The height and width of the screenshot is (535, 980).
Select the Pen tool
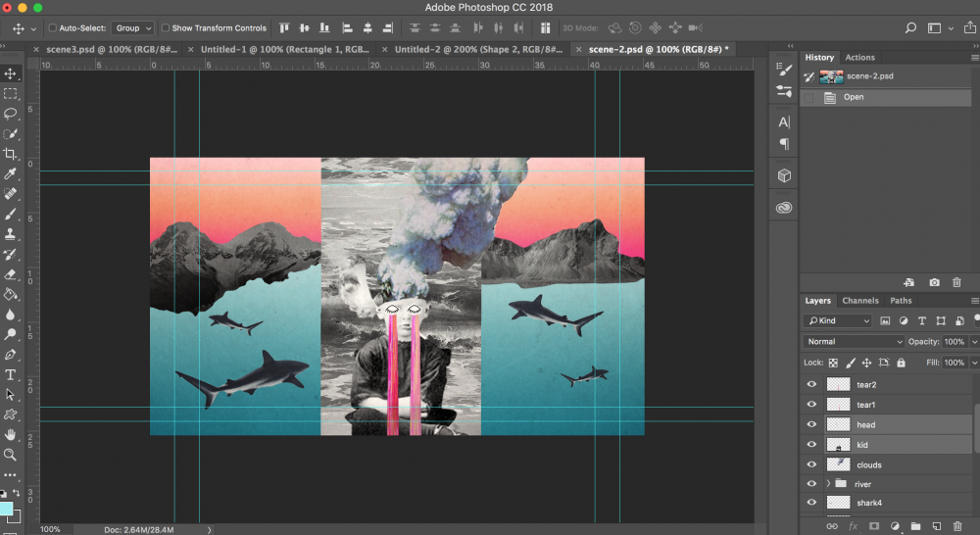tap(10, 355)
